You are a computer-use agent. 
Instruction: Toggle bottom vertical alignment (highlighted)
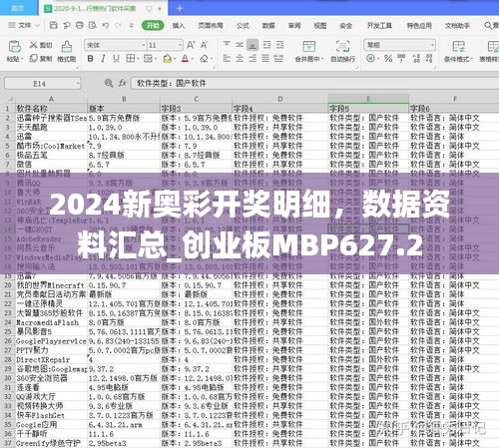pyautogui.click(x=252, y=45)
